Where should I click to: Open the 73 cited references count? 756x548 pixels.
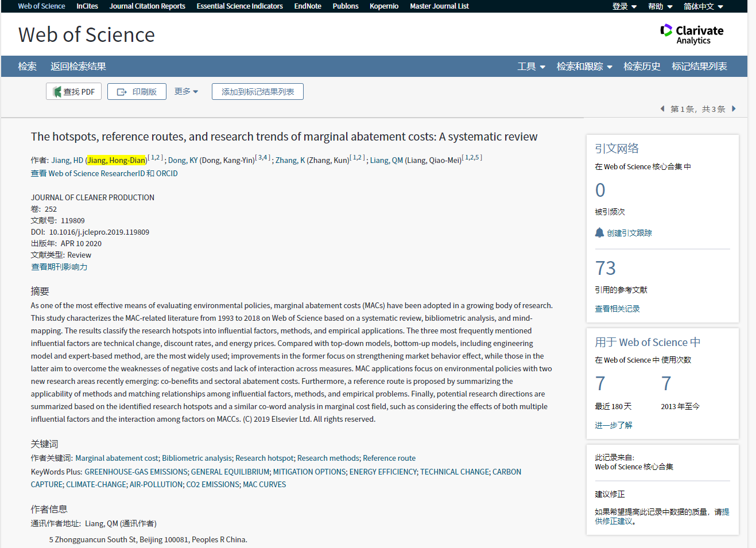(x=605, y=268)
